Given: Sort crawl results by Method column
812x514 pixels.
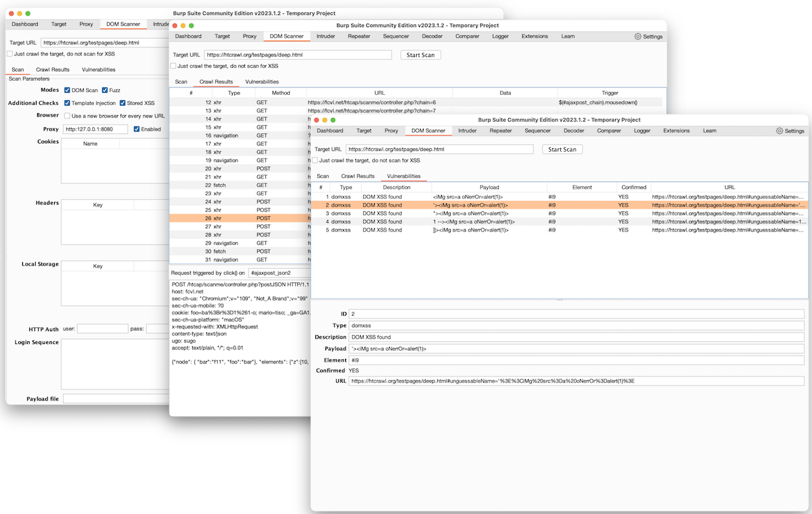Looking at the screenshot, I should tap(281, 93).
